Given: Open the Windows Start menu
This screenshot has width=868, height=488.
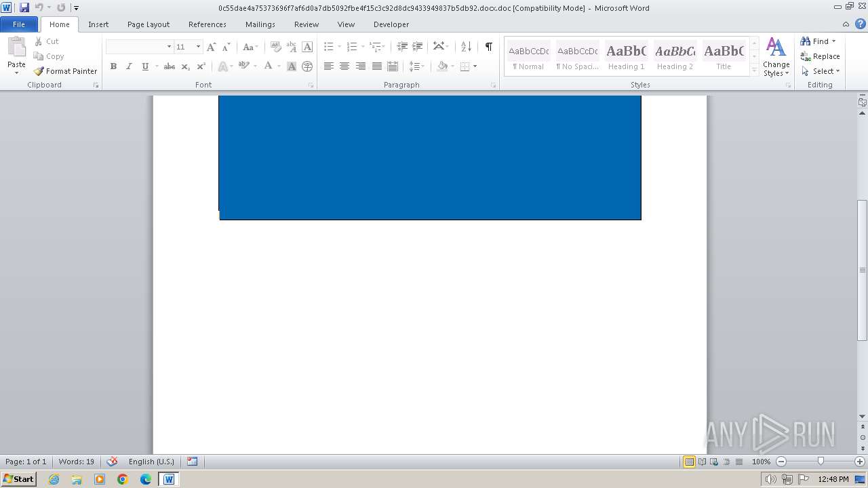Looking at the screenshot, I should coord(18,479).
